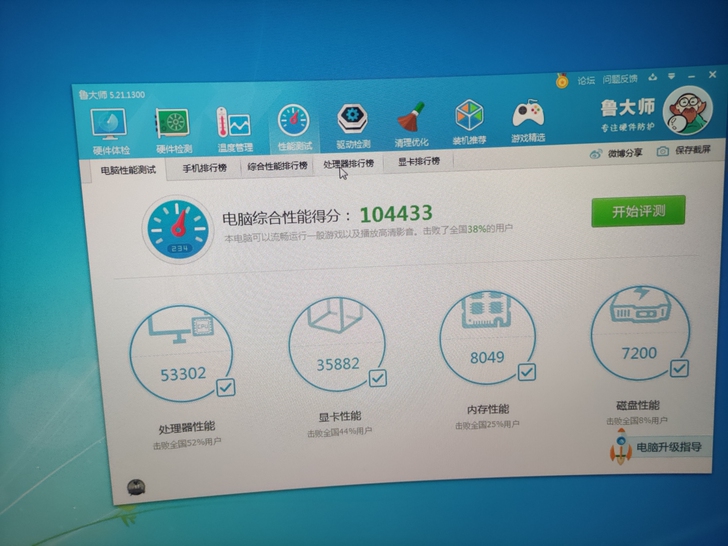This screenshot has width=728, height=546.
Task: Click the memory performance circle showing 8049
Action: (x=488, y=337)
